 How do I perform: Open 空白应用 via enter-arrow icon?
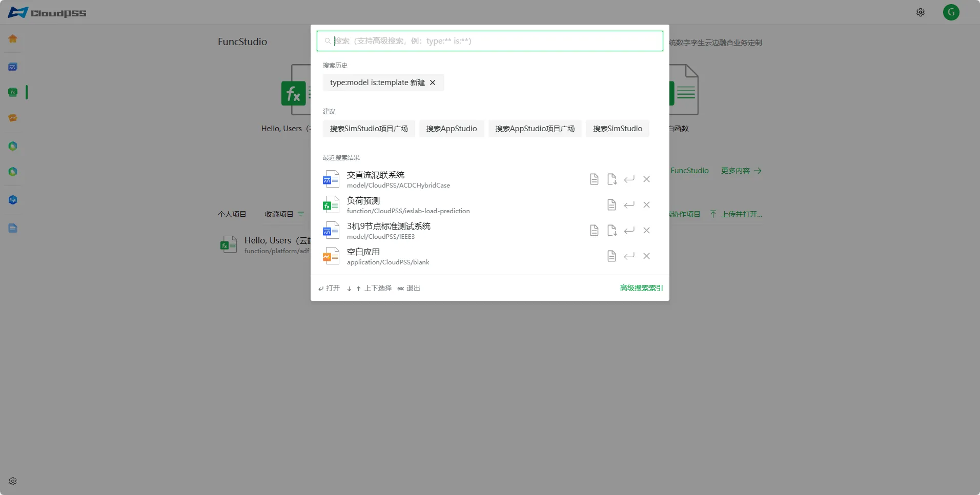pyautogui.click(x=629, y=256)
